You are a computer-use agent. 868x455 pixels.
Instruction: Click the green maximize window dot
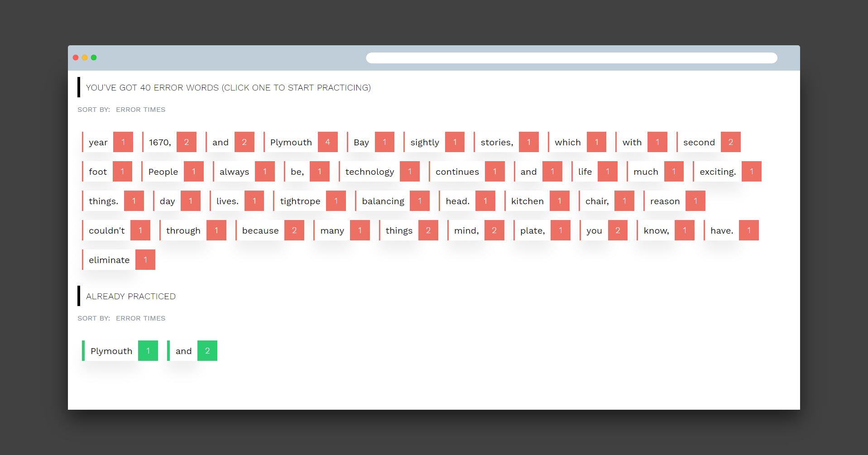pos(94,57)
